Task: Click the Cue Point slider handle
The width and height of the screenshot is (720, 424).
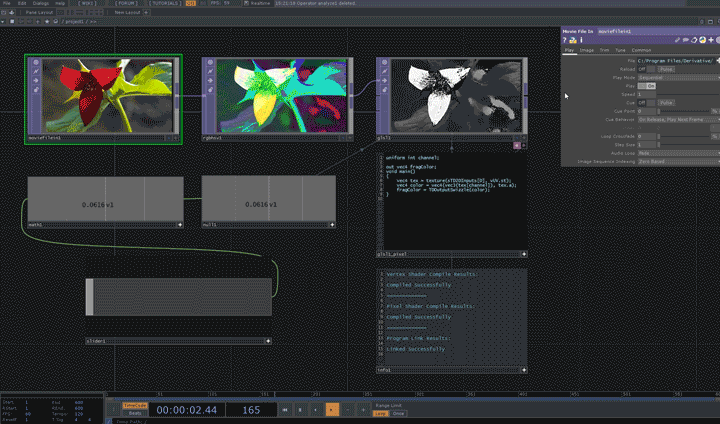Action: (x=658, y=111)
